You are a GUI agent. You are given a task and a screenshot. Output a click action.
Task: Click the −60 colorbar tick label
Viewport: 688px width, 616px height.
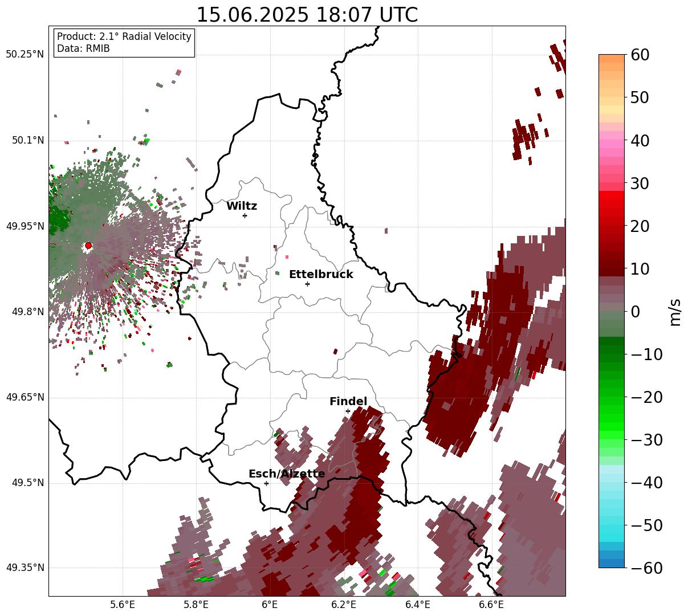(x=647, y=568)
